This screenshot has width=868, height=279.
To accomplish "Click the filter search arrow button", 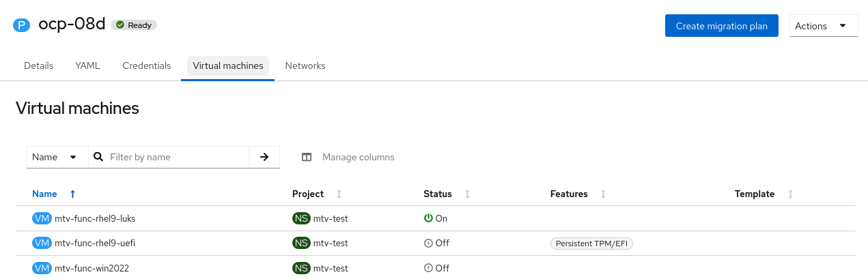I will click(x=264, y=157).
